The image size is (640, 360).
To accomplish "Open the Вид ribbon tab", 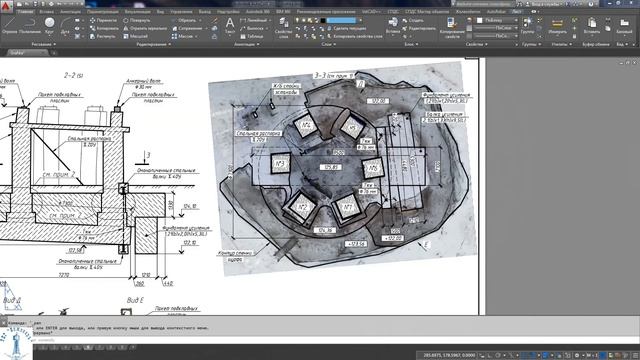I will coord(160,12).
